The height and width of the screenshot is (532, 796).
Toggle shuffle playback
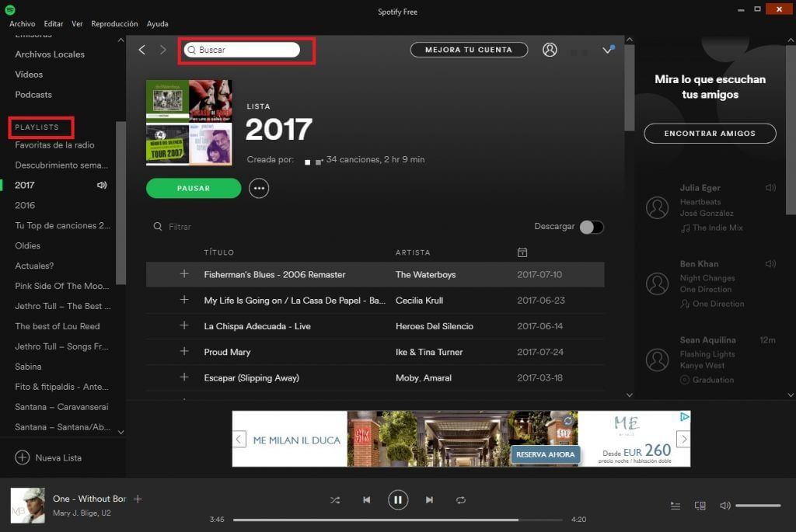[335, 500]
